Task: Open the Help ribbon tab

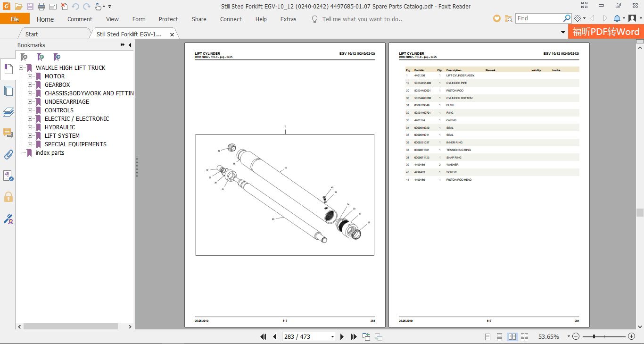Action: (x=261, y=19)
